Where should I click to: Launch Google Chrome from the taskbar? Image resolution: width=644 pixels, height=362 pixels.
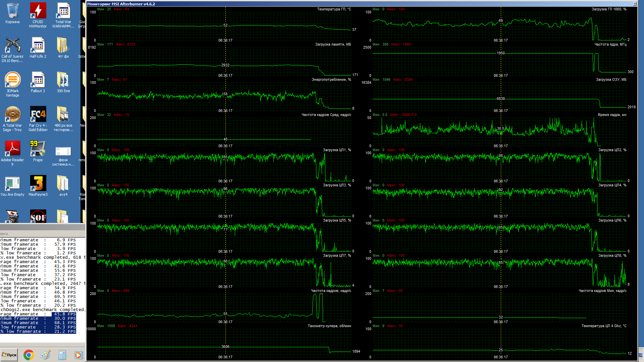pyautogui.click(x=29, y=355)
